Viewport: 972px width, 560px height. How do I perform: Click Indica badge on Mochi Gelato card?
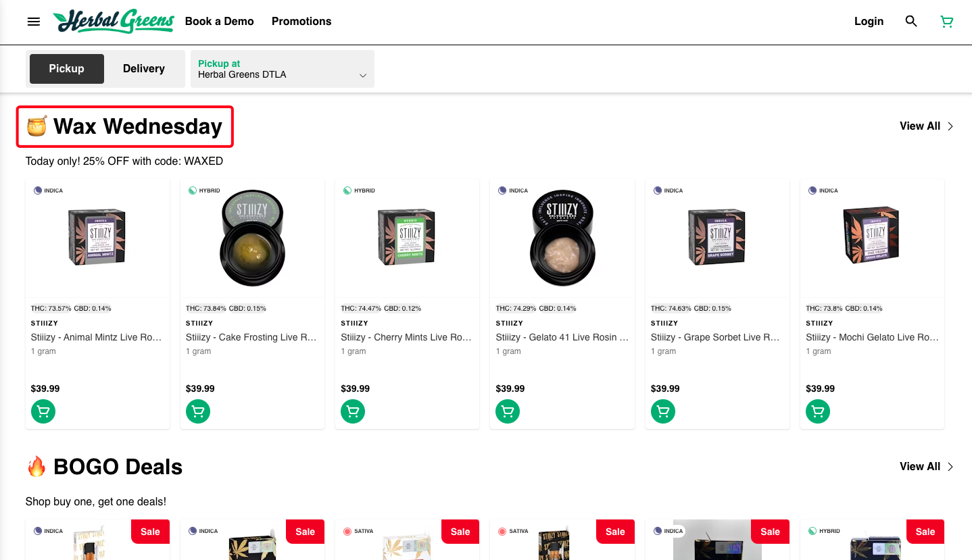tap(823, 190)
